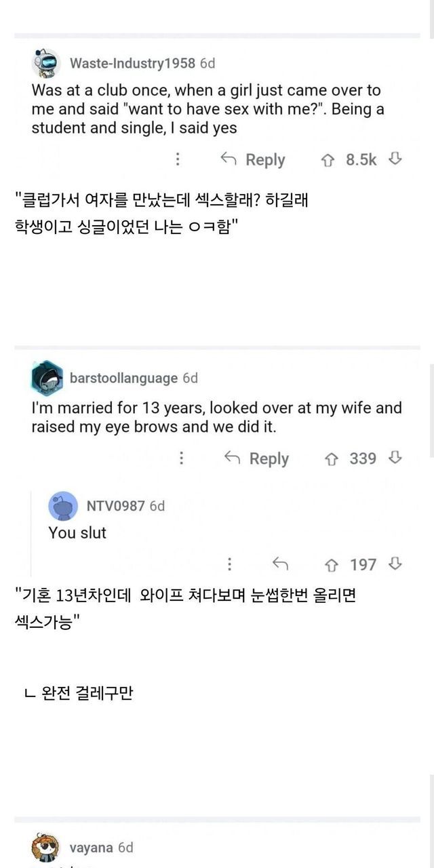The width and height of the screenshot is (434, 868).
Task: Open Waste-Industry1958's avatar
Action: coord(47,63)
